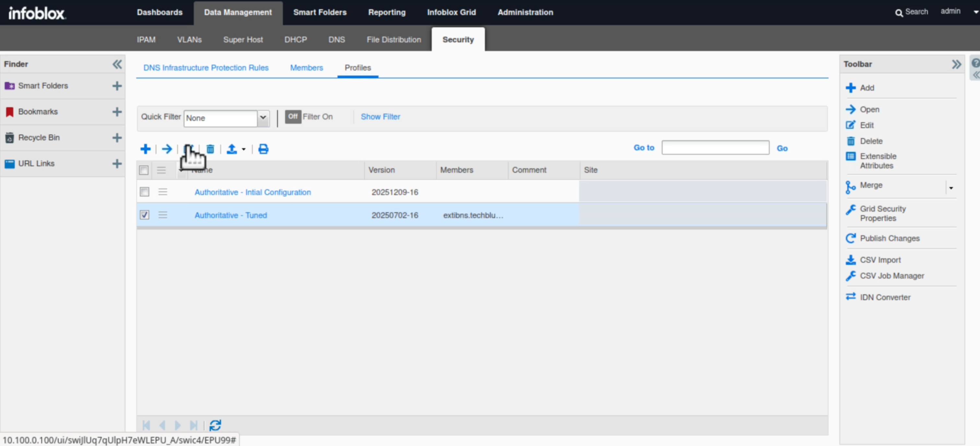Click the Infoblox logo
The width and height of the screenshot is (980, 446).
pyautogui.click(x=37, y=13)
